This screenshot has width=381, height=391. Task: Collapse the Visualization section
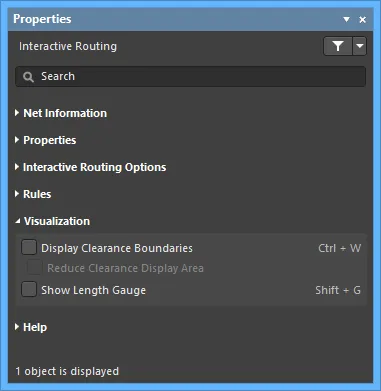18,221
